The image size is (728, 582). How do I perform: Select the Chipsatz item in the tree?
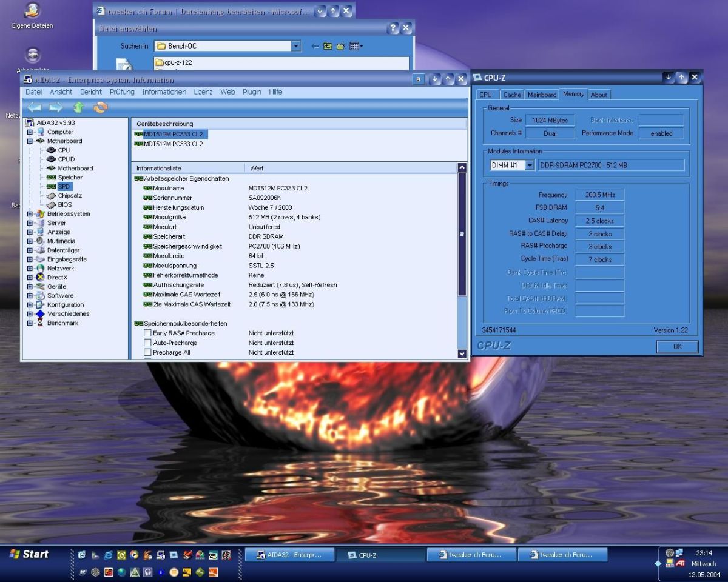(x=70, y=196)
